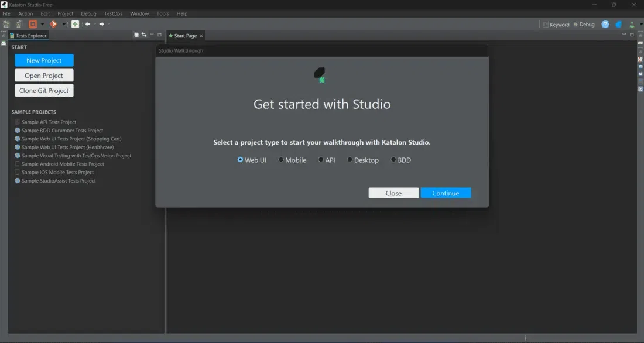Click the green user account icon
Image resolution: width=644 pixels, height=343 pixels.
(632, 25)
